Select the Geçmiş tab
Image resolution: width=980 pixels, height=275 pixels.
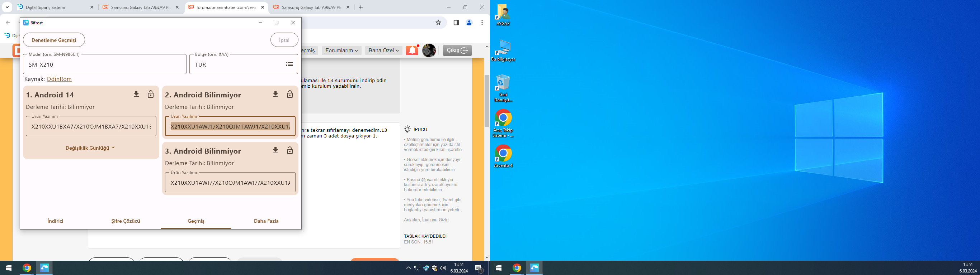point(196,221)
